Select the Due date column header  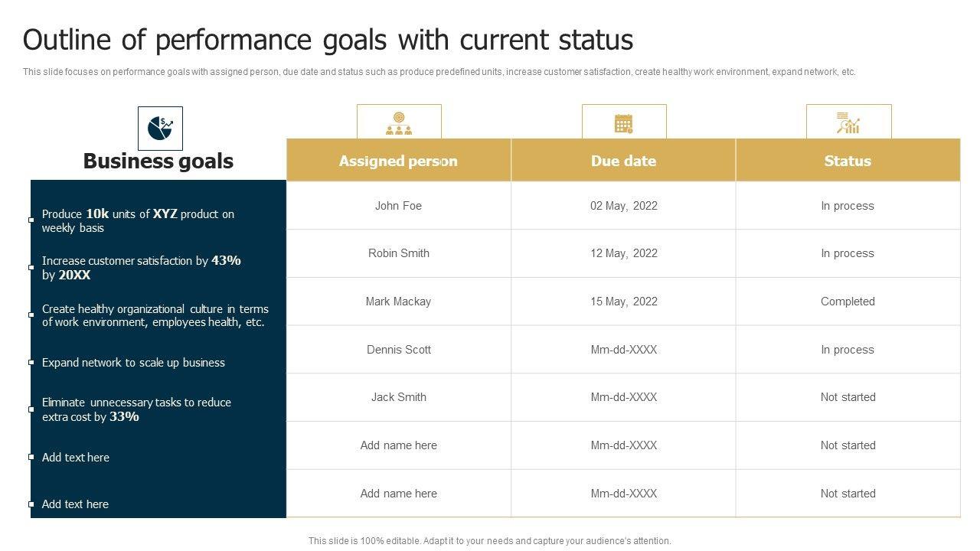tap(623, 161)
